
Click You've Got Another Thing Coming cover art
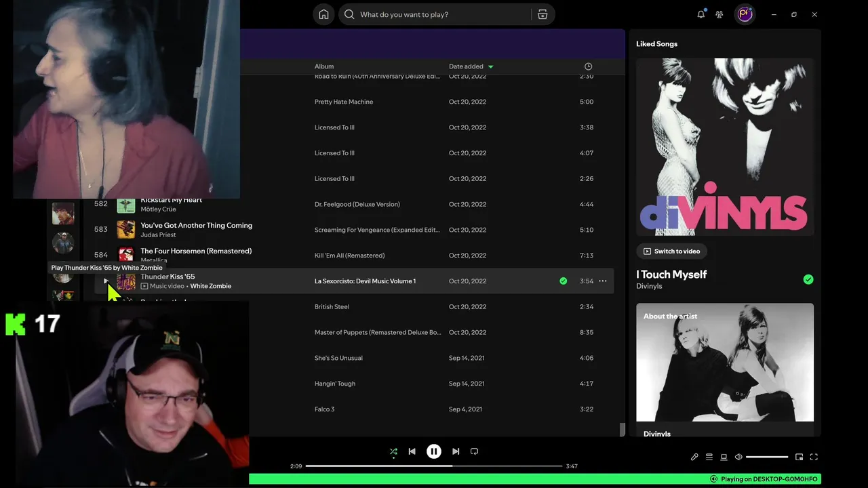tap(126, 230)
